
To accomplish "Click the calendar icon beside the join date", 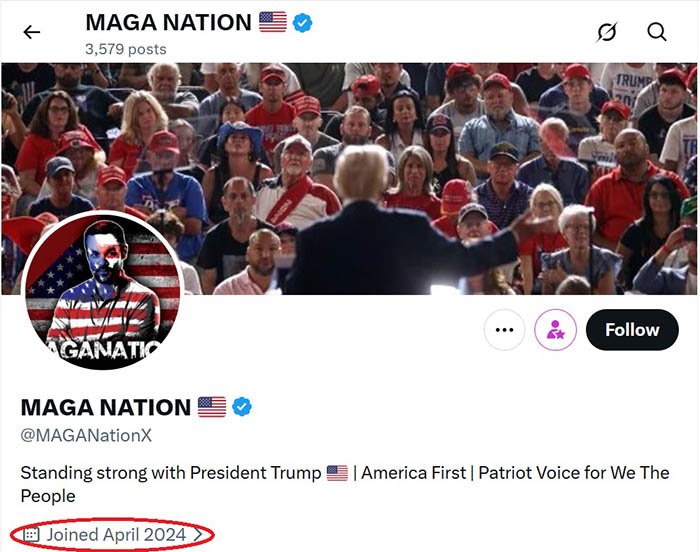I will (30, 535).
